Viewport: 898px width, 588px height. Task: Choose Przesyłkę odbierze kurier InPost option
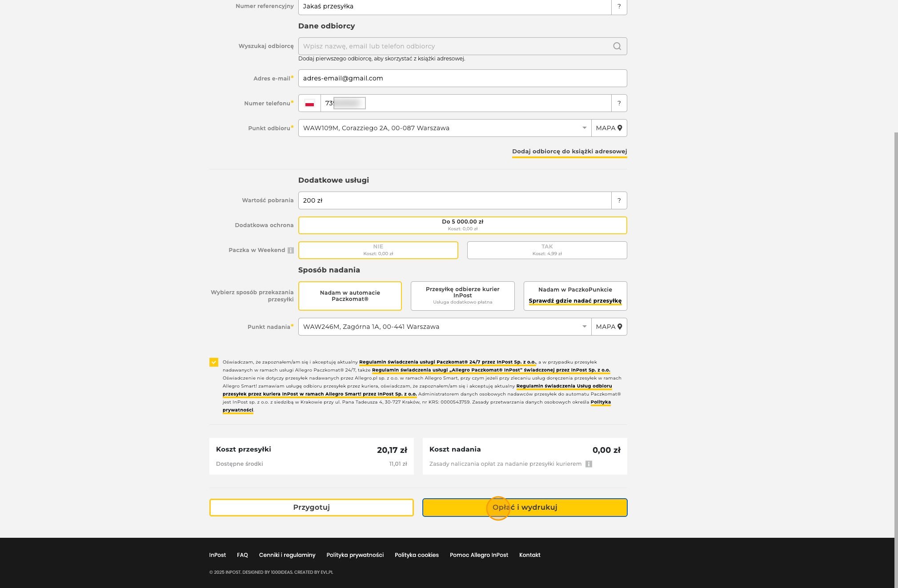pyautogui.click(x=463, y=296)
